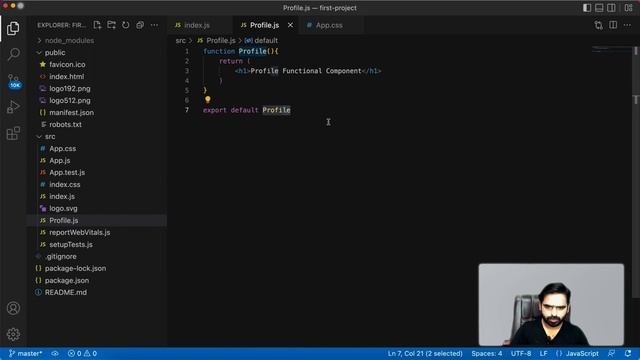Viewport: 640px width, 360px height.
Task: Change encoding via UTF-8 status item
Action: 521,353
